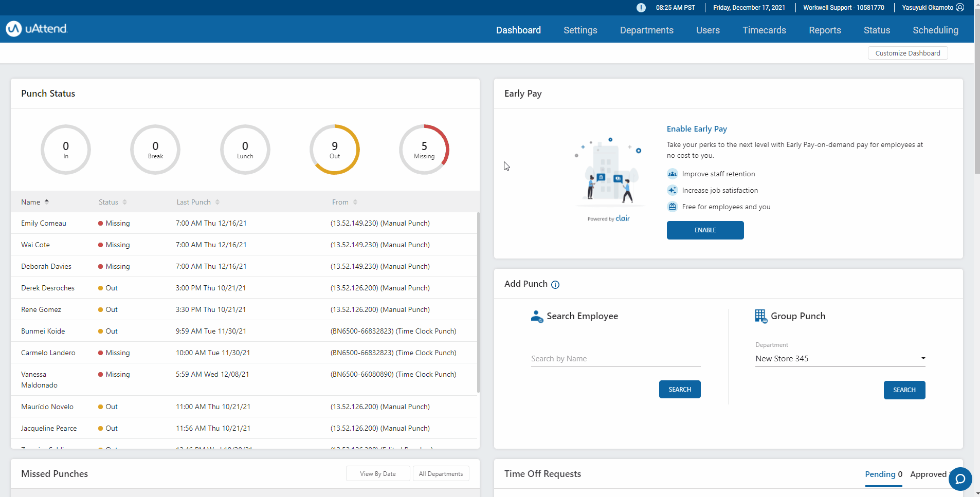
Task: Select the Approved tab in Time Off Requests
Action: pyautogui.click(x=929, y=474)
